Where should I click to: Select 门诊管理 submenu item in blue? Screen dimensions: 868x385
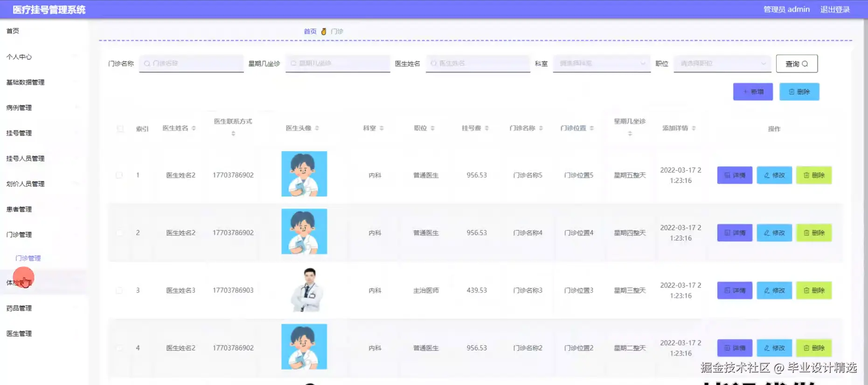[x=28, y=258]
